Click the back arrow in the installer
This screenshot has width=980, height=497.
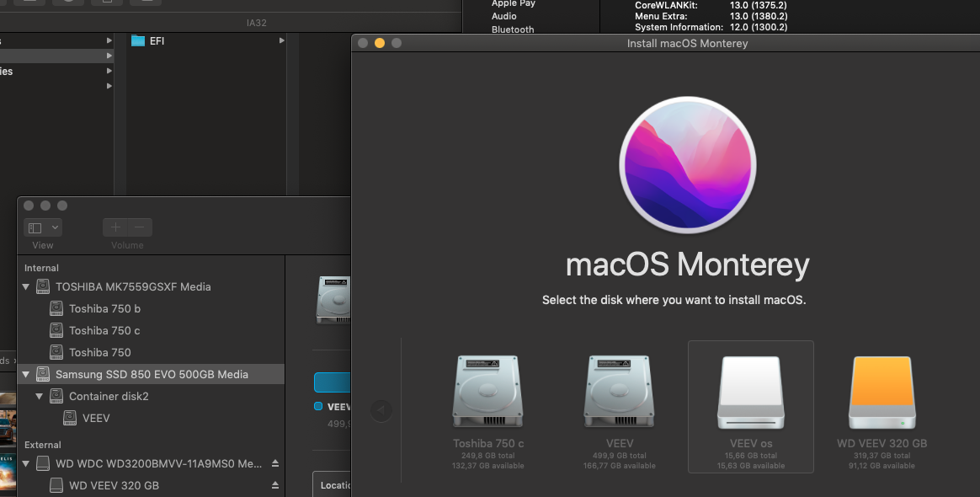(381, 411)
